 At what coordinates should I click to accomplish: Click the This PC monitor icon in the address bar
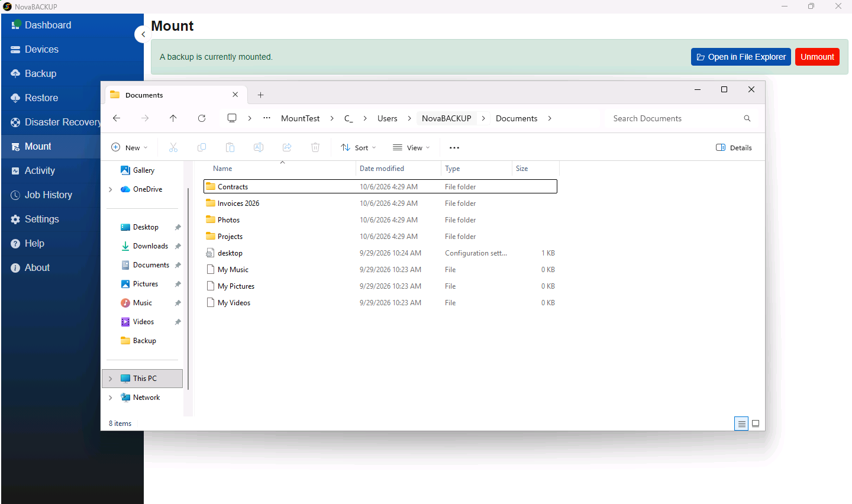(232, 118)
